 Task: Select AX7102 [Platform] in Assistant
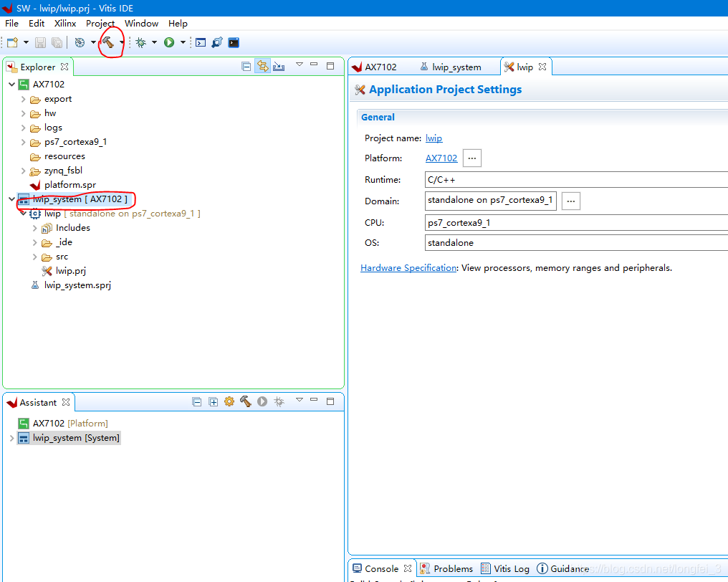pos(70,424)
